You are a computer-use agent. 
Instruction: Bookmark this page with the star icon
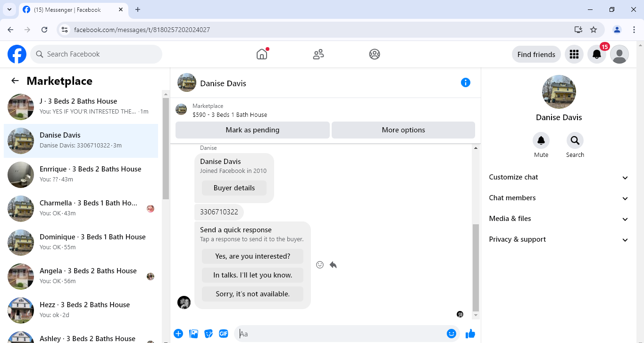pyautogui.click(x=594, y=30)
